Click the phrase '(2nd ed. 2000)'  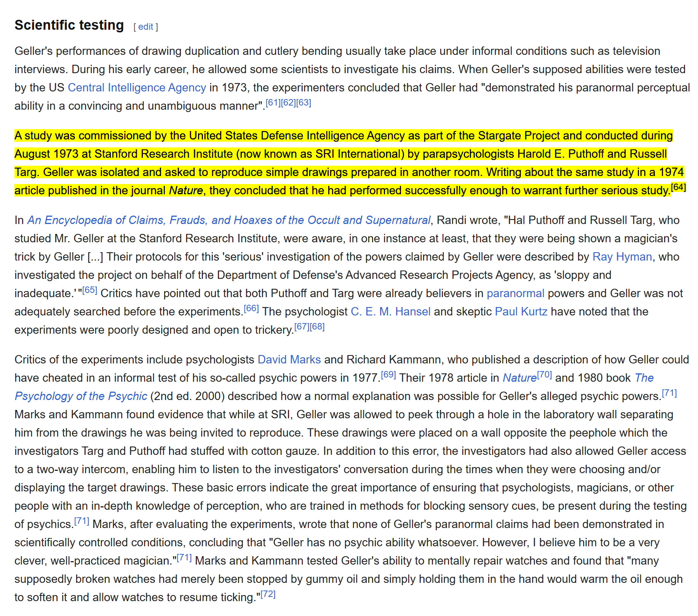[187, 396]
